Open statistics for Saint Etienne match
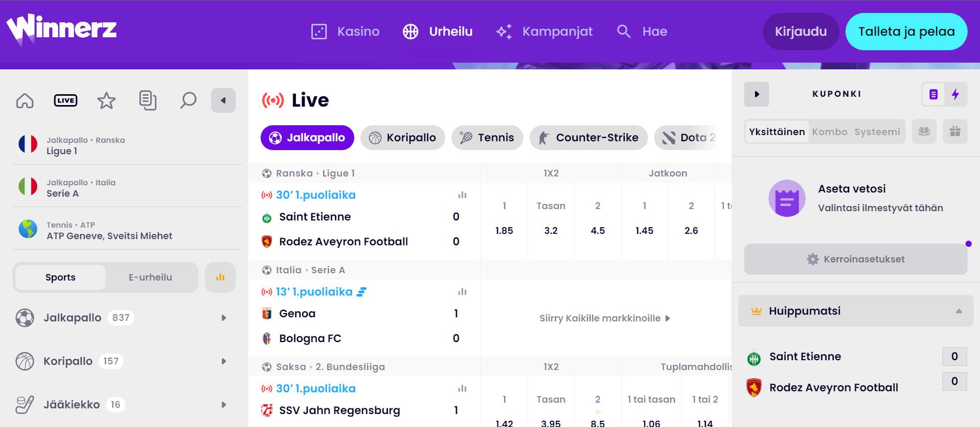The image size is (980, 427). 462,195
